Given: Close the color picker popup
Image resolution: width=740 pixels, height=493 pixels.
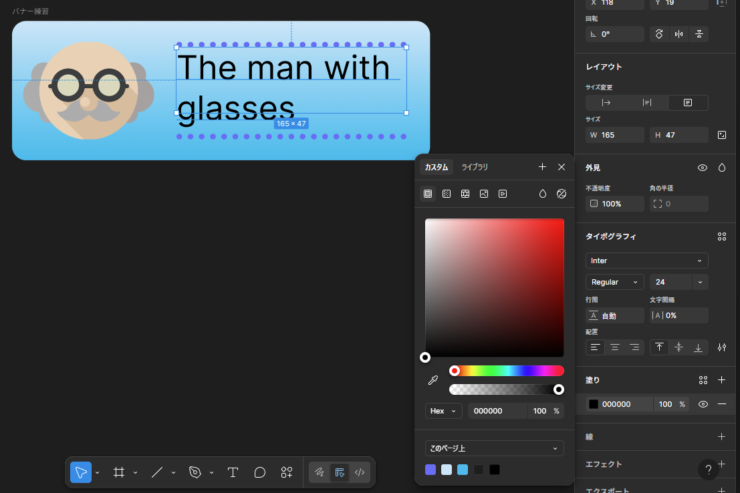Looking at the screenshot, I should (561, 167).
